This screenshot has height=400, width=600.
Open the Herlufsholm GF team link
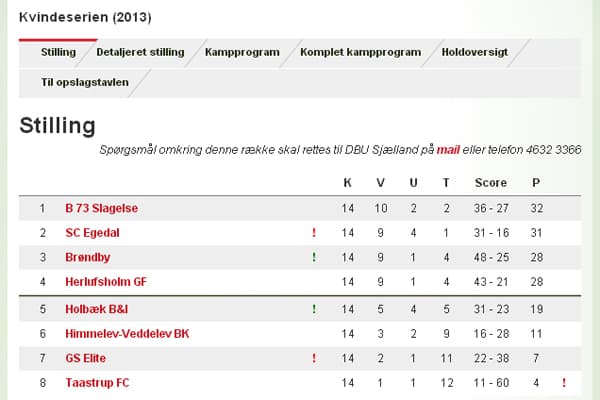tap(106, 283)
